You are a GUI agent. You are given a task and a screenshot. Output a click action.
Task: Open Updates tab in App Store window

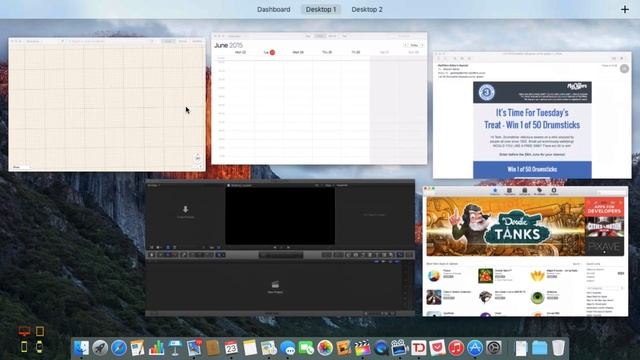(x=554, y=191)
